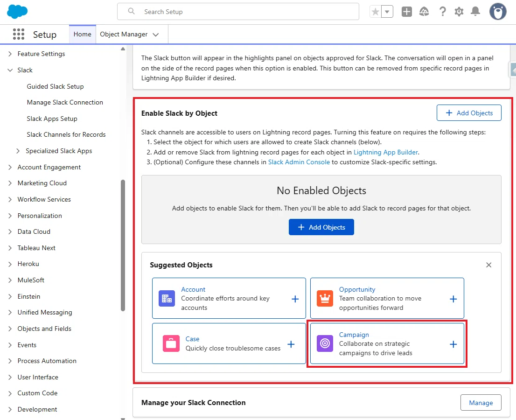Add the Case object with plus
This screenshot has width=516, height=420.
coord(291,344)
